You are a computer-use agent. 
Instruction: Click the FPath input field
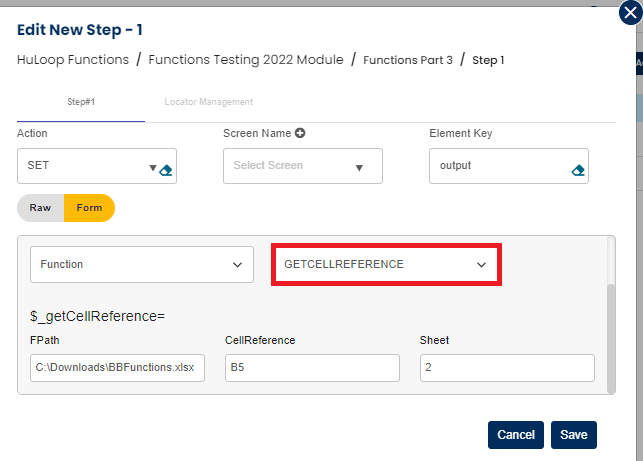[x=117, y=367]
